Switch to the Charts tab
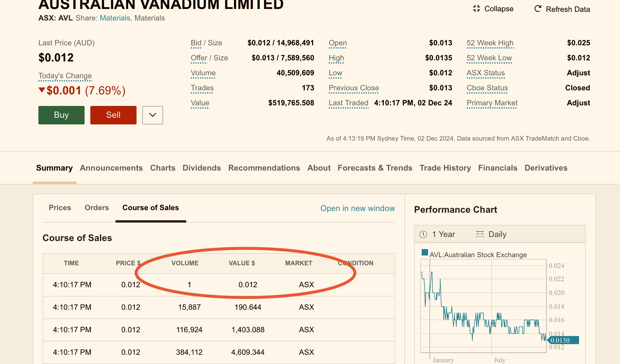Image resolution: width=620 pixels, height=364 pixels. (163, 168)
